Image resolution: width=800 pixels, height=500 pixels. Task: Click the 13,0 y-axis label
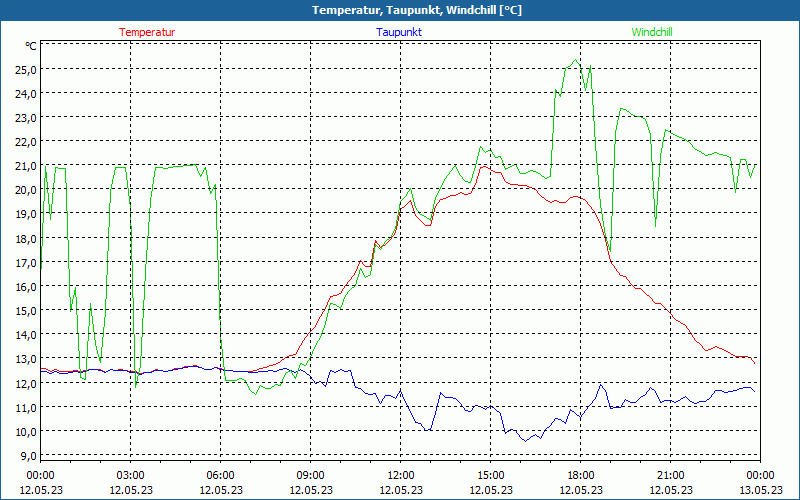pos(25,359)
